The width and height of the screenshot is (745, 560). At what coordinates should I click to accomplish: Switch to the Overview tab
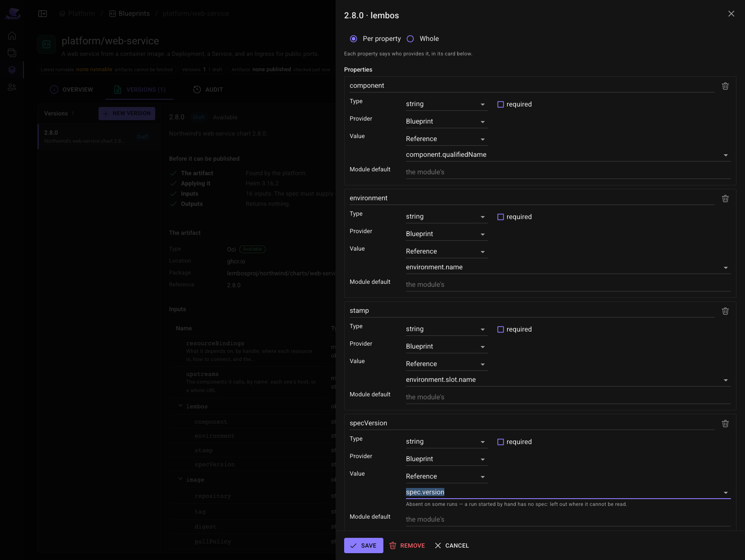pyautogui.click(x=71, y=89)
